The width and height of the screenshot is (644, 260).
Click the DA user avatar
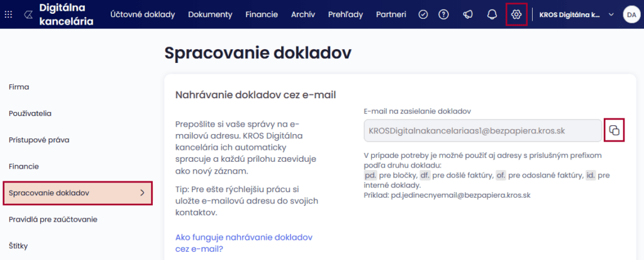pyautogui.click(x=631, y=14)
